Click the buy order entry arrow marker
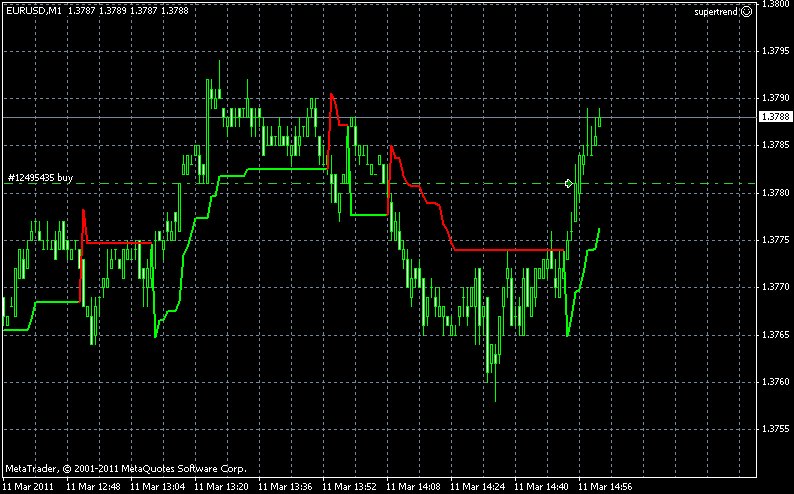 (x=569, y=183)
